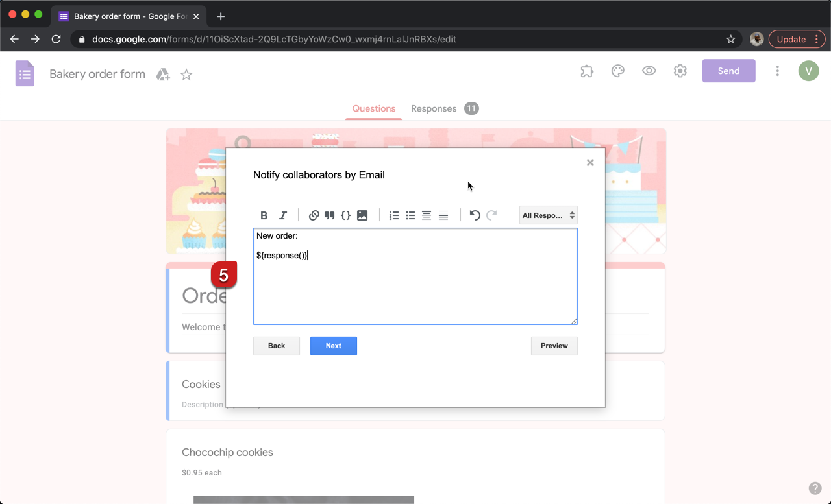Image resolution: width=831 pixels, height=504 pixels.
Task: Switch to the Responses tab
Action: [x=434, y=108]
